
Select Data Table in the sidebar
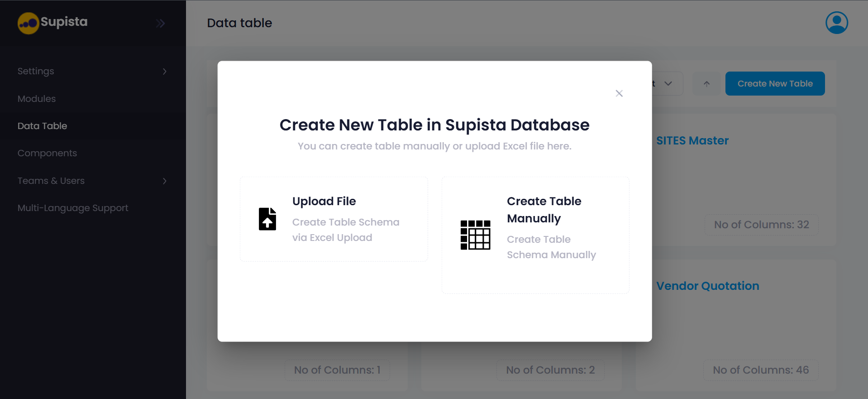coord(42,126)
